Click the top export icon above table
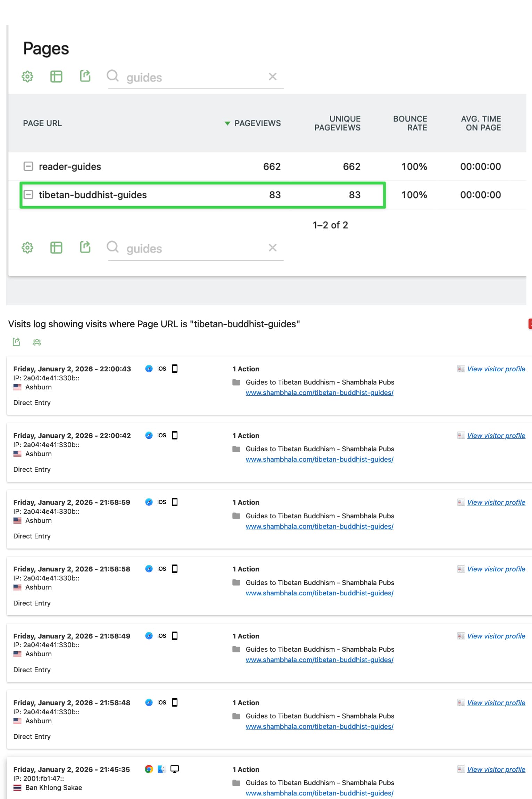 tap(85, 76)
